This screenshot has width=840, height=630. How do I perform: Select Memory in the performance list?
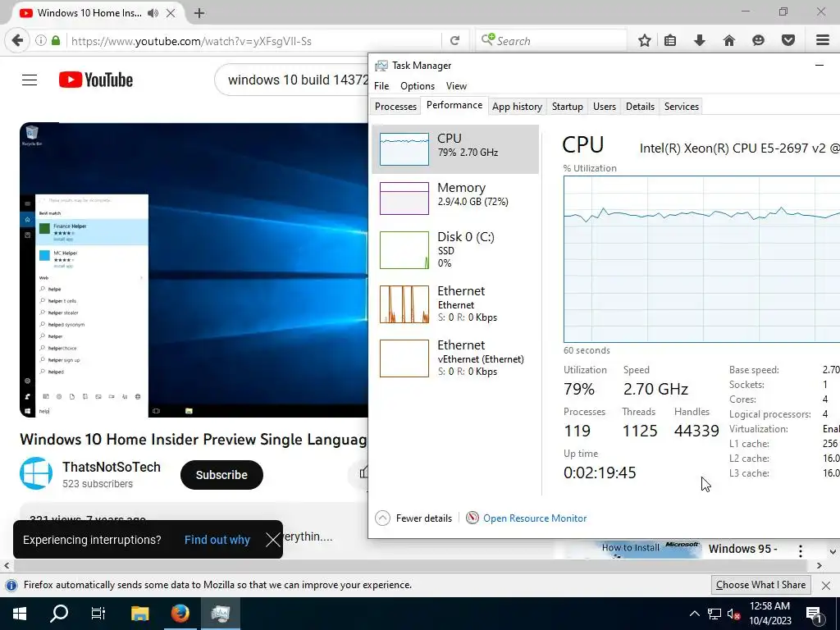455,198
